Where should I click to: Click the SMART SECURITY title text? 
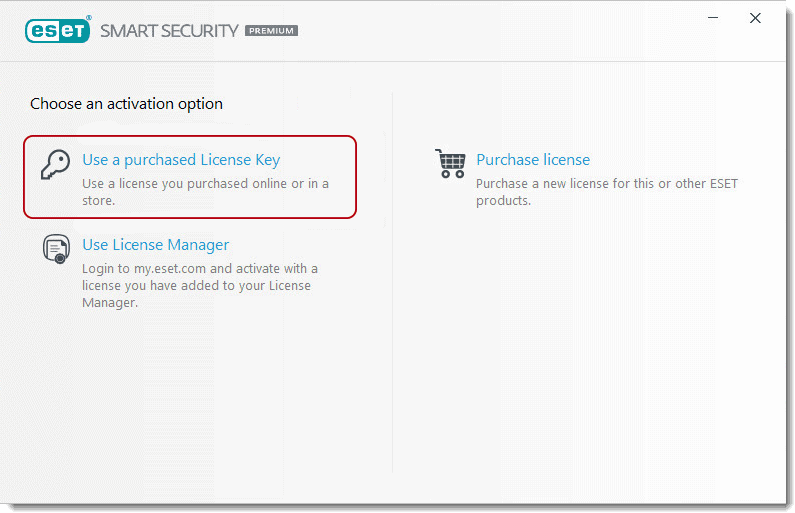[169, 31]
